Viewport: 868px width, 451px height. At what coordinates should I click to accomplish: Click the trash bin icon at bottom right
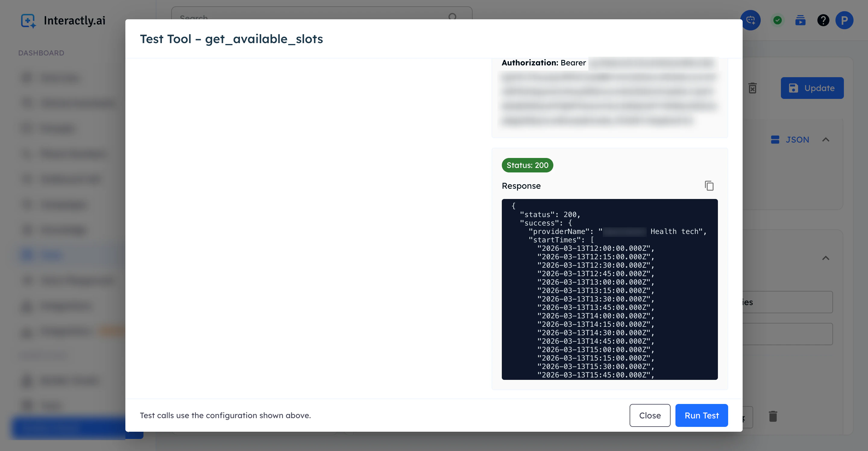[773, 416]
